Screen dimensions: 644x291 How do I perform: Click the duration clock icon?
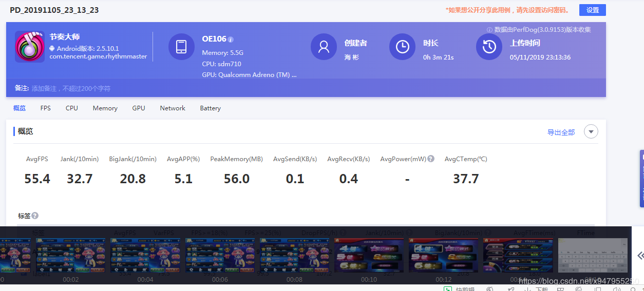pyautogui.click(x=402, y=47)
